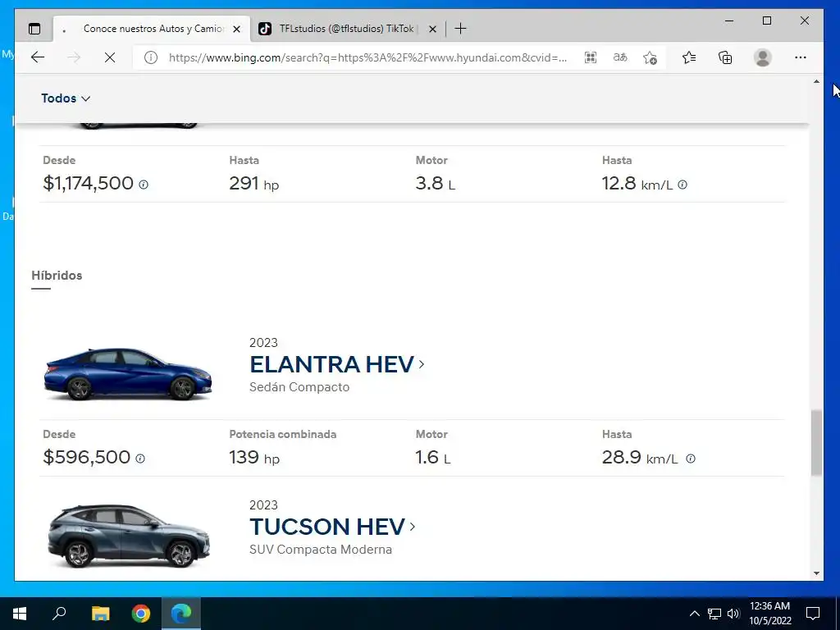Select the Conoce nuestros Autos y Camiones tab
The width and height of the screenshot is (840, 630).
152,29
